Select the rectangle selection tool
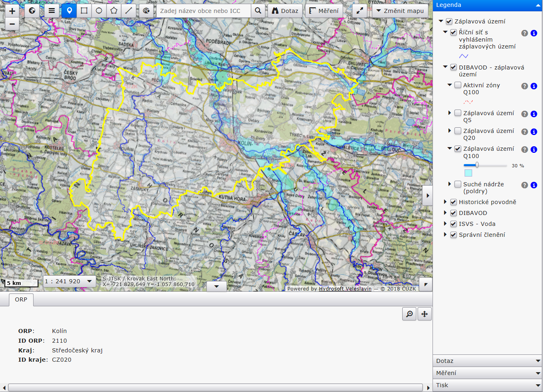The width and height of the screenshot is (543, 392). [84, 11]
